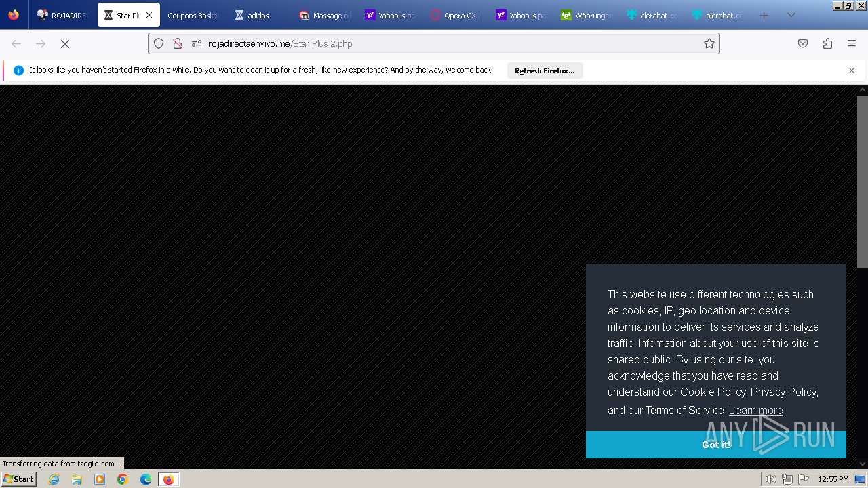The width and height of the screenshot is (868, 488).
Task: Switch to the Opera GX tab
Action: click(454, 15)
